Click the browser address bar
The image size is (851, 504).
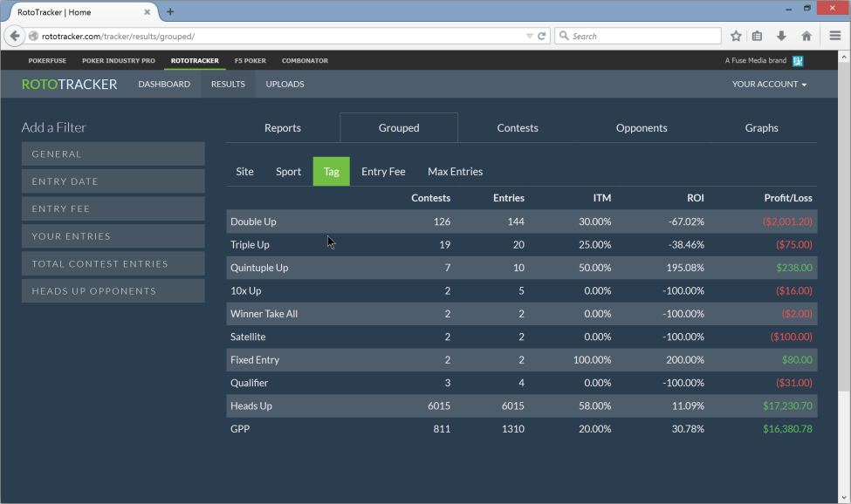(x=282, y=37)
